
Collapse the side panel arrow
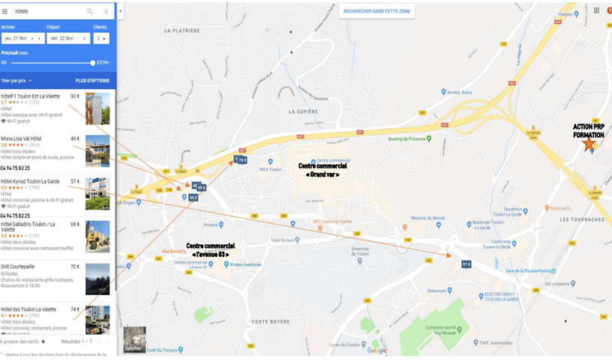(x=120, y=11)
